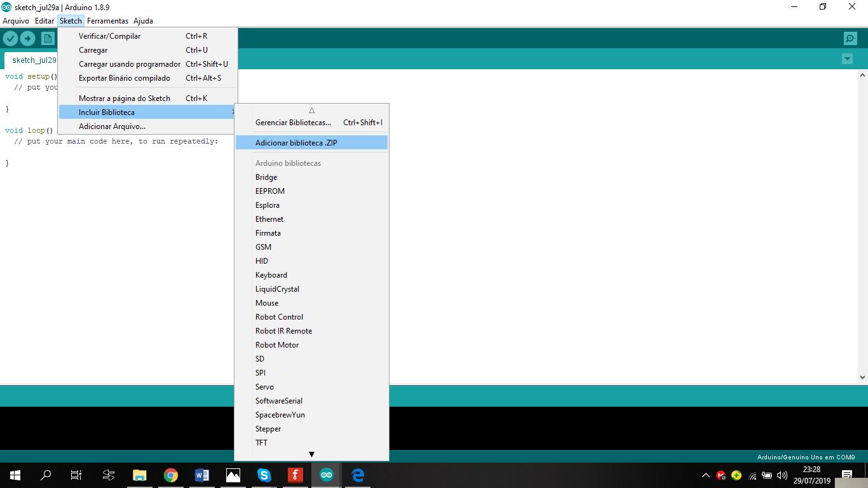Open the Arquivo menu

point(16,21)
